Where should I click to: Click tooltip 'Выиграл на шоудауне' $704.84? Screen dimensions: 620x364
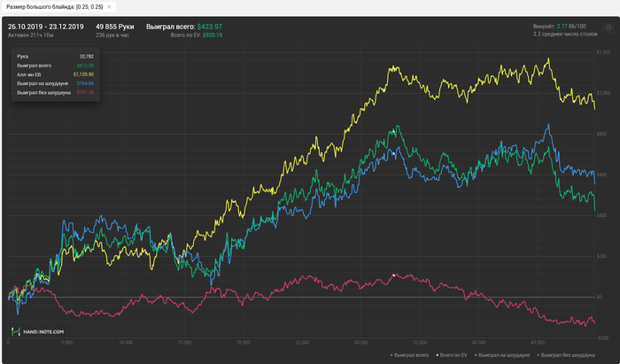85,83
